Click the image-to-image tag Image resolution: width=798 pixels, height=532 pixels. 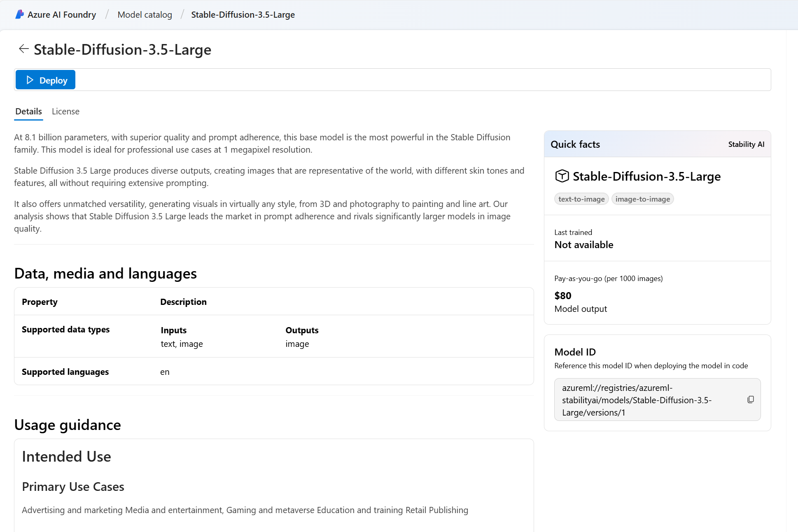(642, 199)
